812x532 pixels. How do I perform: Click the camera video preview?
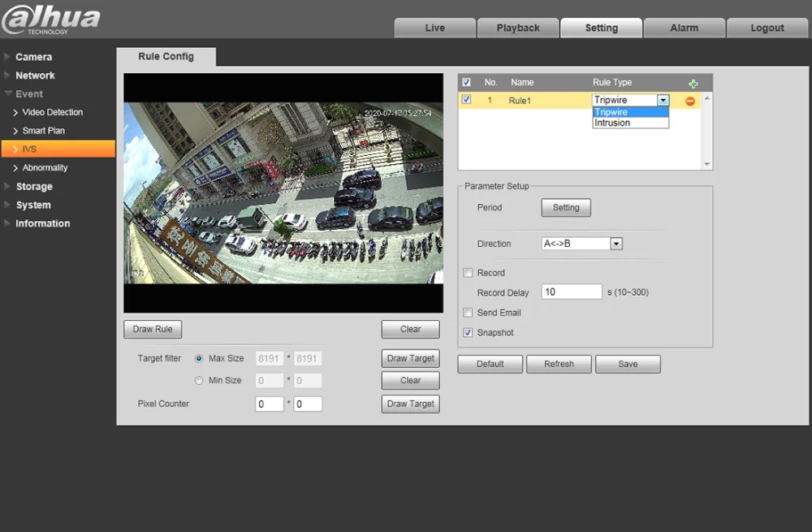tap(283, 192)
